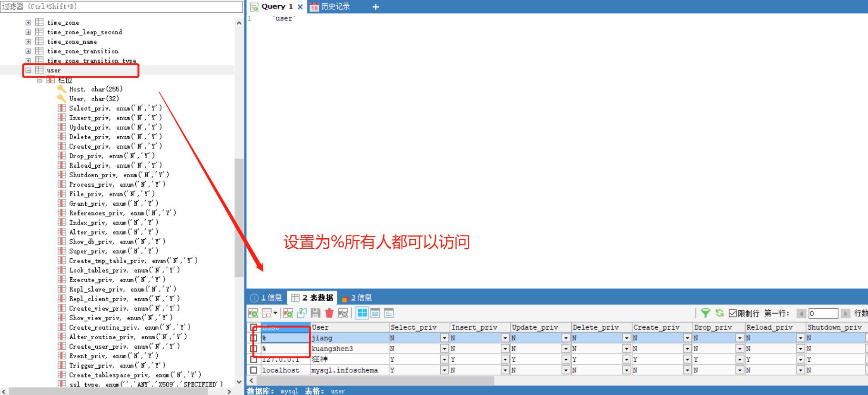Click the 'localhost' host cell
Image resolution: width=868 pixels, height=395 pixels.
[285, 370]
